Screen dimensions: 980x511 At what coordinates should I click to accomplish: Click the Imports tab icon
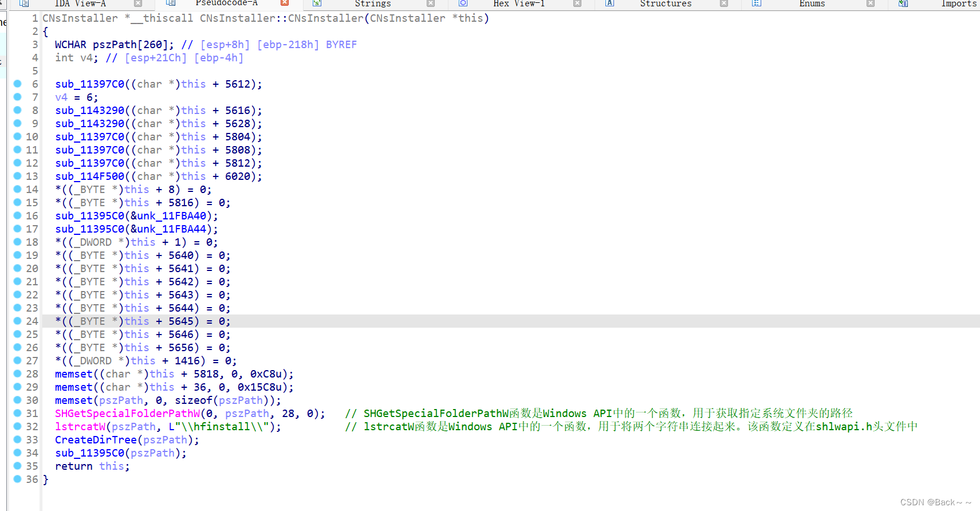tap(903, 3)
